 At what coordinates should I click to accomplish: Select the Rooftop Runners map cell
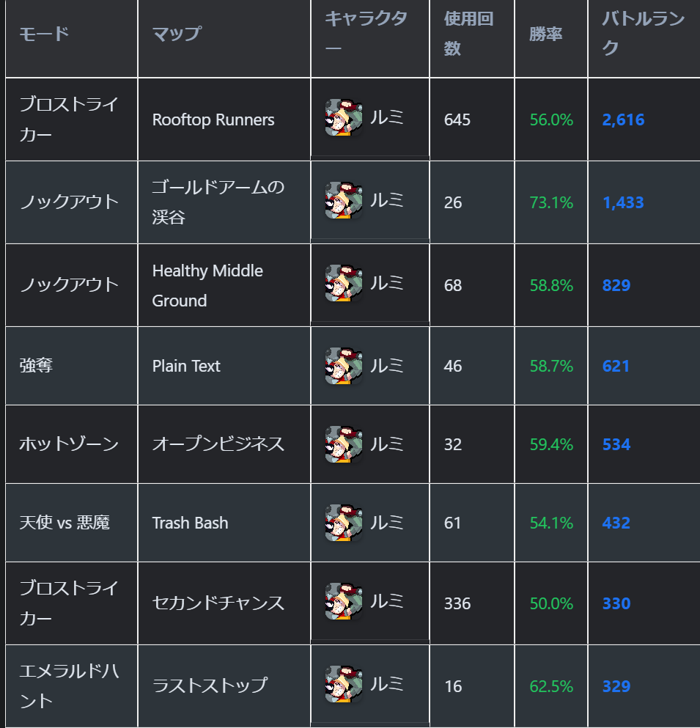(224, 120)
